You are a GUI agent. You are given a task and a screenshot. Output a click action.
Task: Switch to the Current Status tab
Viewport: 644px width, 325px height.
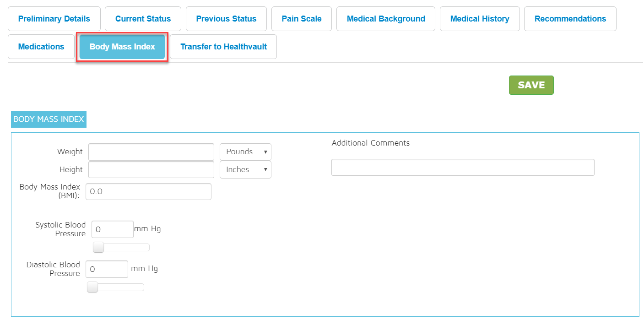click(x=143, y=19)
